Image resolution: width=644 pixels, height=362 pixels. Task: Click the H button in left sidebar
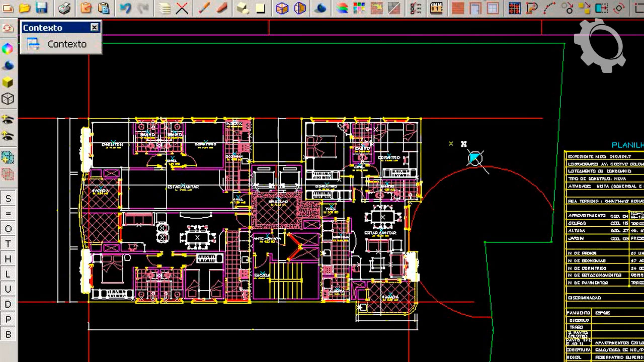coord(8,259)
